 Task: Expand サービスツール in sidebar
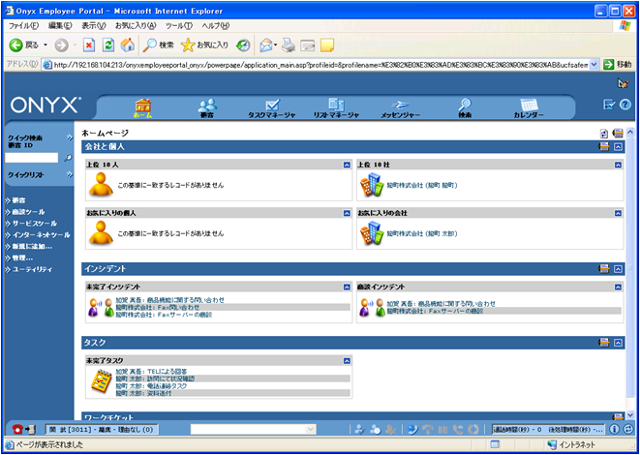tap(31, 224)
